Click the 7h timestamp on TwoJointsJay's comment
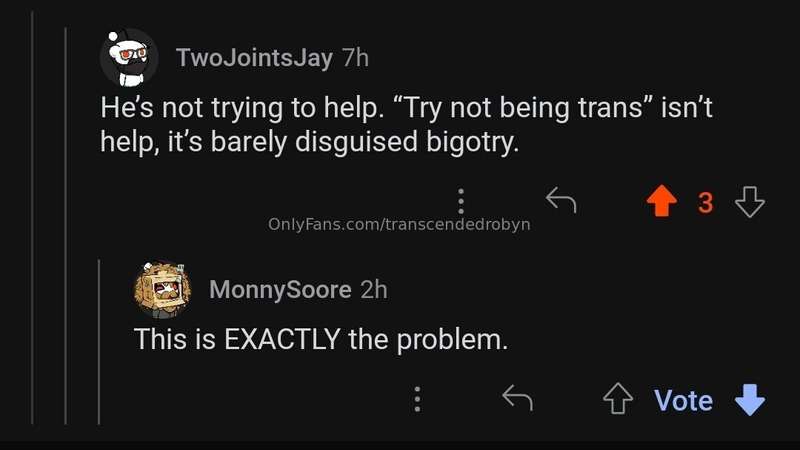Viewport: 800px width, 450px height. click(x=356, y=57)
